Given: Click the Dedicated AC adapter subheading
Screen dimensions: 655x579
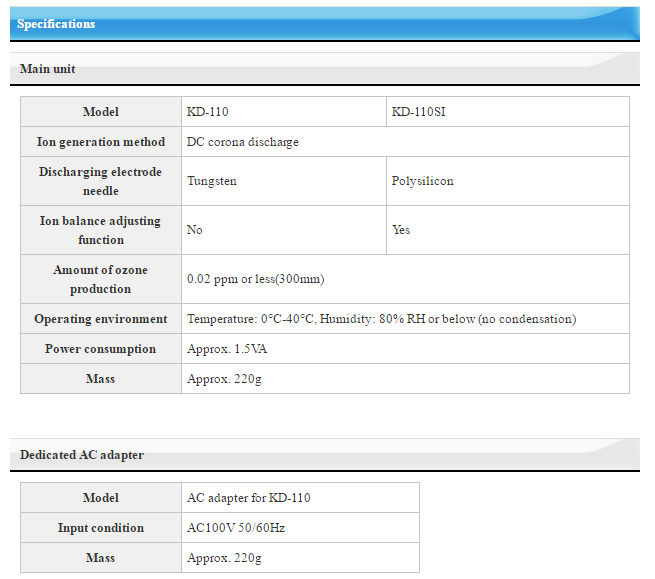Looking at the screenshot, I should (325, 455).
